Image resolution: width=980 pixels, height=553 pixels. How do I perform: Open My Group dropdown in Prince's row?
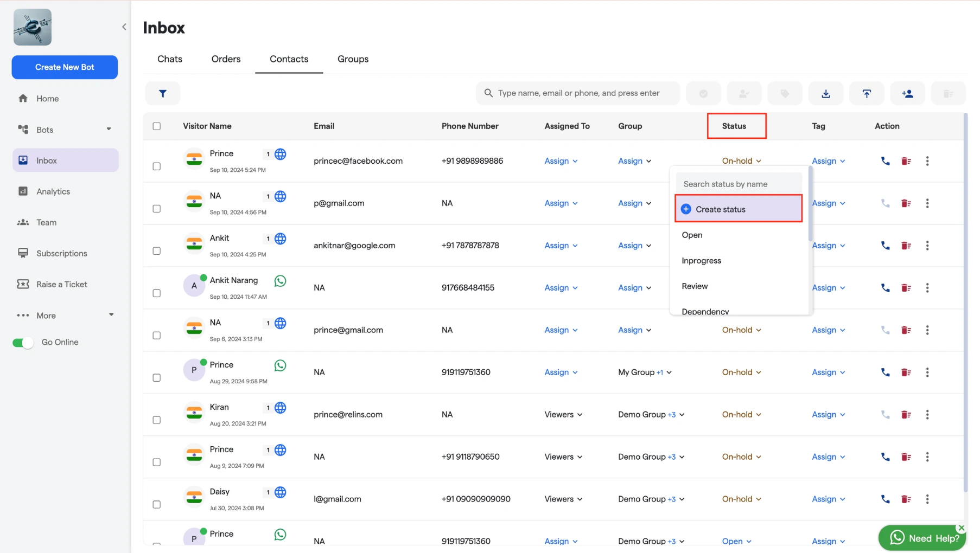click(645, 372)
